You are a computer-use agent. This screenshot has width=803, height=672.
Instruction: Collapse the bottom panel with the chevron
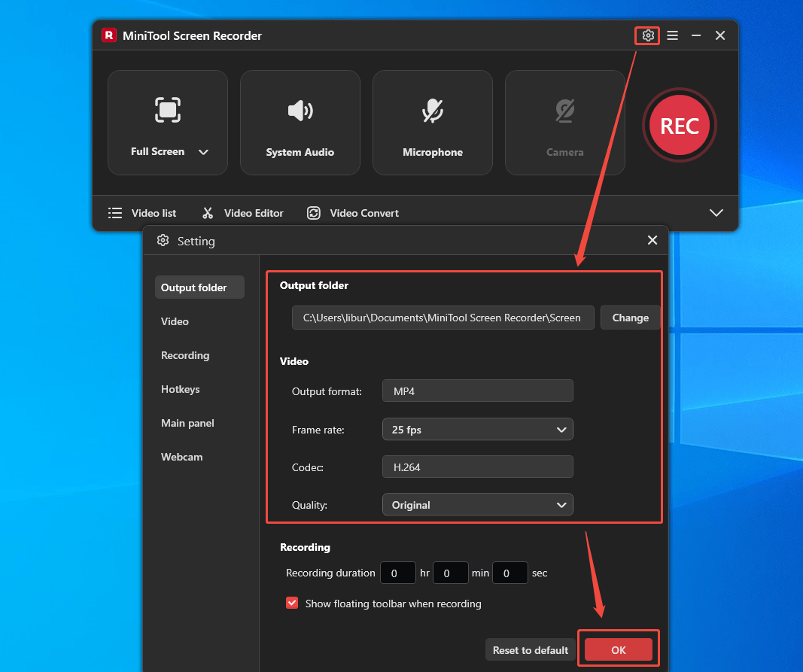click(716, 213)
